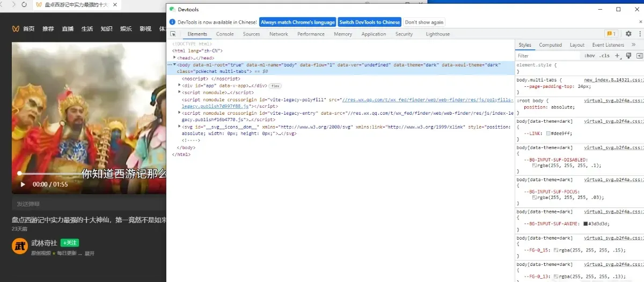Screen dimensions: 644x282
Task: Toggle the :hov element state panel
Action: click(x=589, y=56)
